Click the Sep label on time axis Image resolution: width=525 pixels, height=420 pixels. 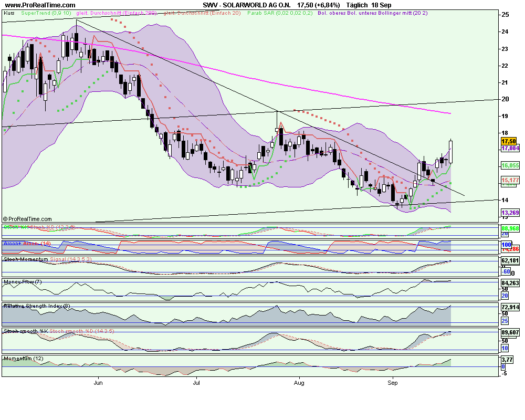pos(392,383)
